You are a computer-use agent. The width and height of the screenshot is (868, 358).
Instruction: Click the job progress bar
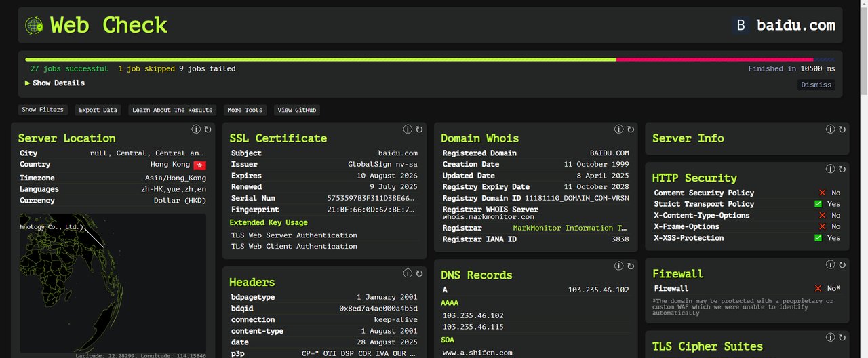430,60
